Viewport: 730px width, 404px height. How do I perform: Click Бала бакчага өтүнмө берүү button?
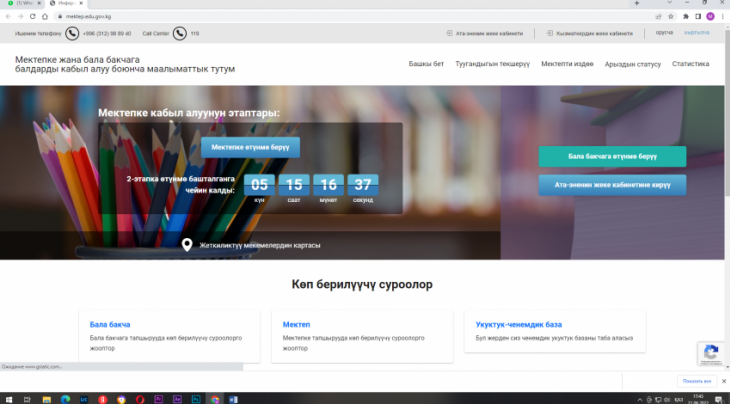(612, 157)
